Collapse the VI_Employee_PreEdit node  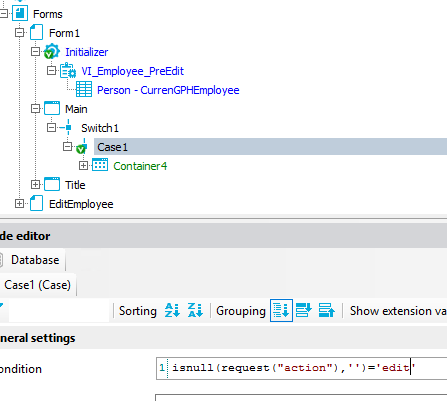(x=51, y=71)
